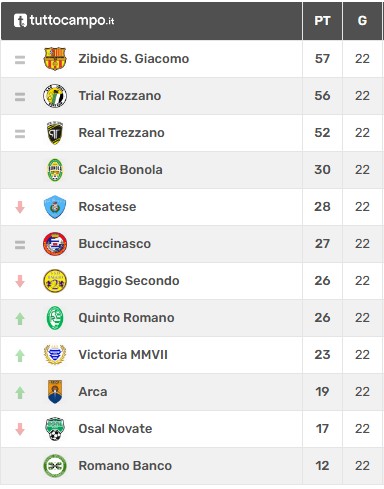
Task: Click the Victoria MMVII laurel crest
Action: click(x=55, y=355)
